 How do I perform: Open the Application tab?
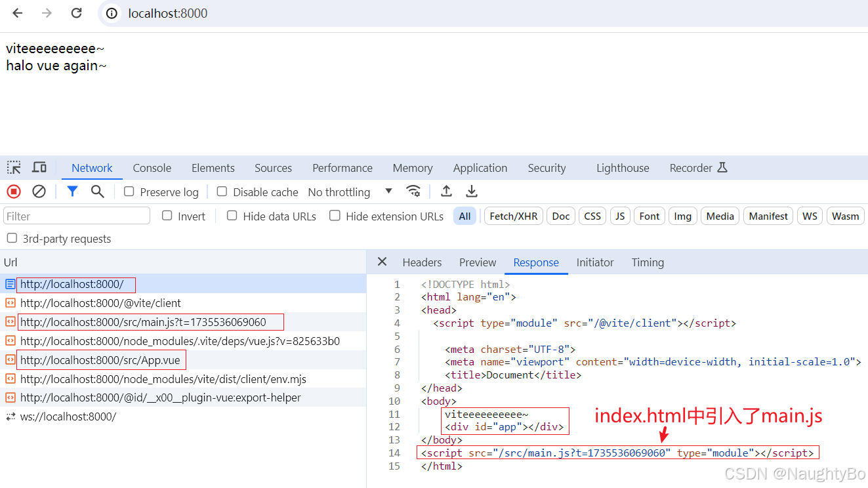click(480, 168)
